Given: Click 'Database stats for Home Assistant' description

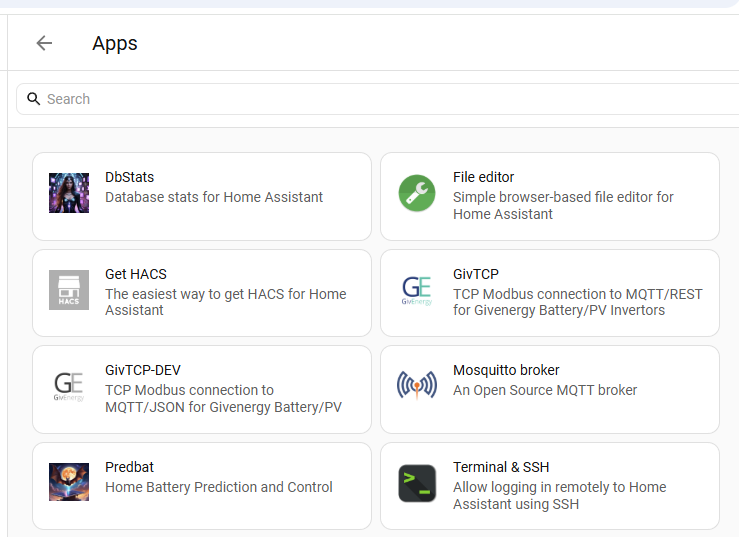Looking at the screenshot, I should 214,197.
